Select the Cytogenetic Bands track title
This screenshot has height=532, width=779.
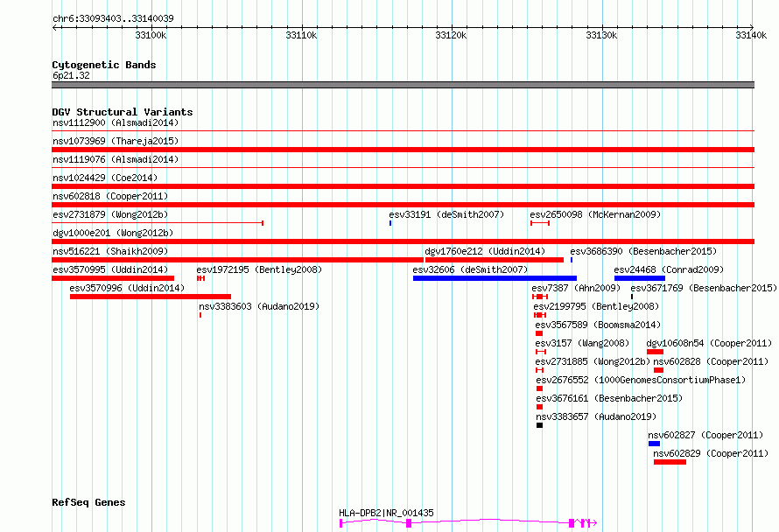coord(104,65)
